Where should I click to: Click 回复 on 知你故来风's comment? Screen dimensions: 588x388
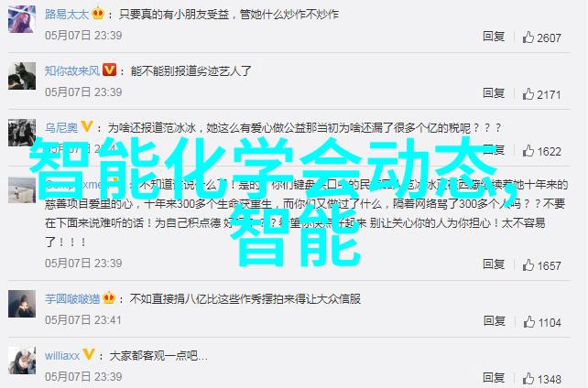[x=494, y=92]
